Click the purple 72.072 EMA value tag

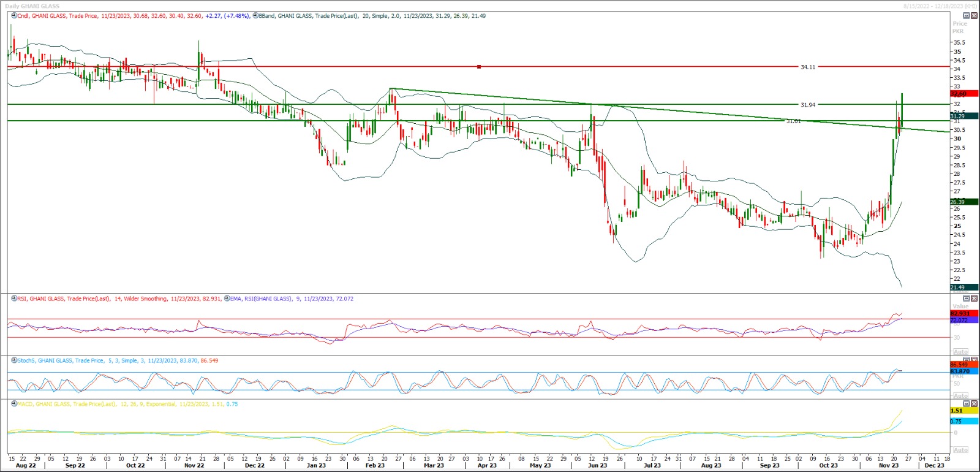[x=964, y=320]
